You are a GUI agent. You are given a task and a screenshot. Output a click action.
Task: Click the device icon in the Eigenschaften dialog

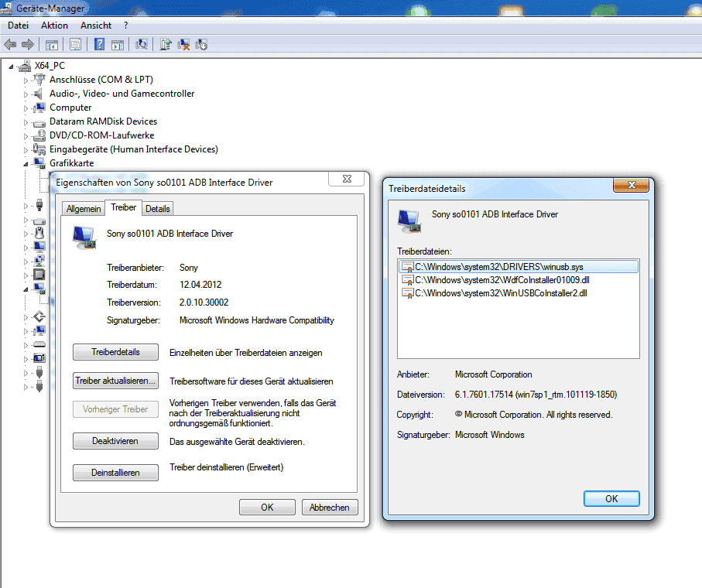coord(84,238)
